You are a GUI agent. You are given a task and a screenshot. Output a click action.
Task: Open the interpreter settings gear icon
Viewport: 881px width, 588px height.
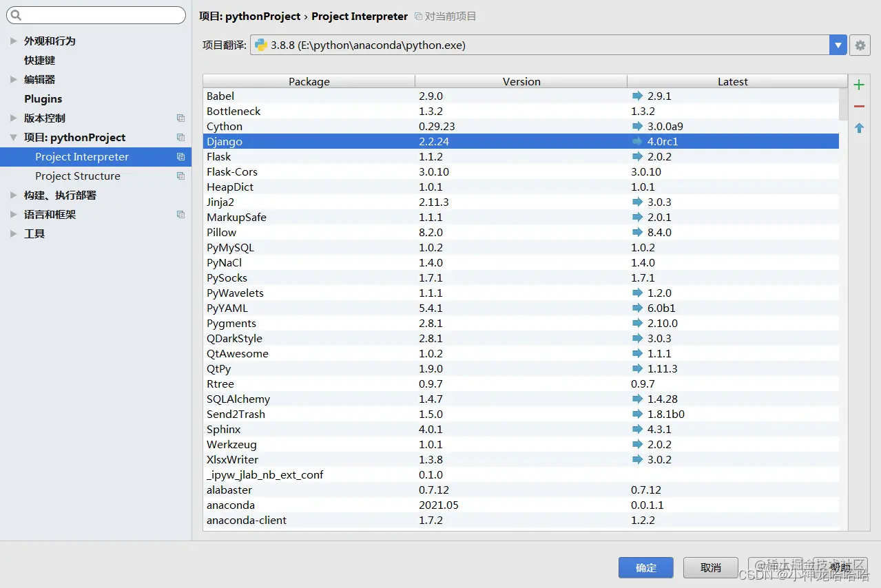click(x=860, y=45)
